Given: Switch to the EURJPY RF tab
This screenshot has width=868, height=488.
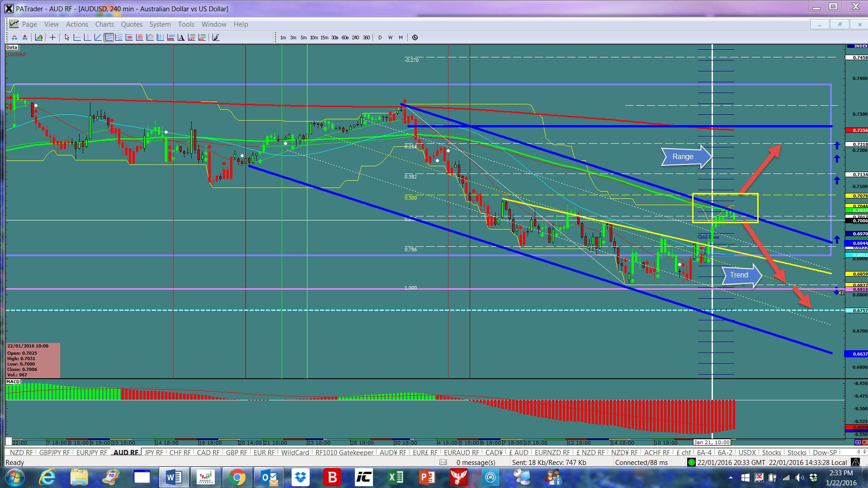Looking at the screenshot, I should (92, 452).
